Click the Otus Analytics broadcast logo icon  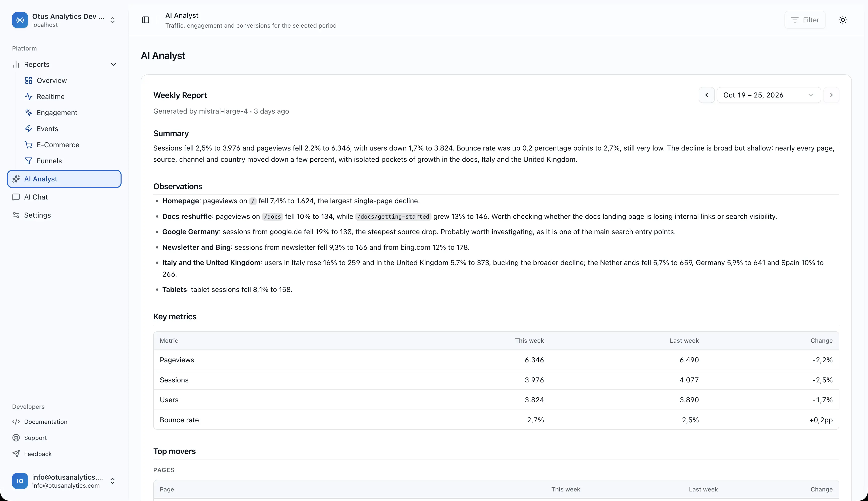pos(20,20)
